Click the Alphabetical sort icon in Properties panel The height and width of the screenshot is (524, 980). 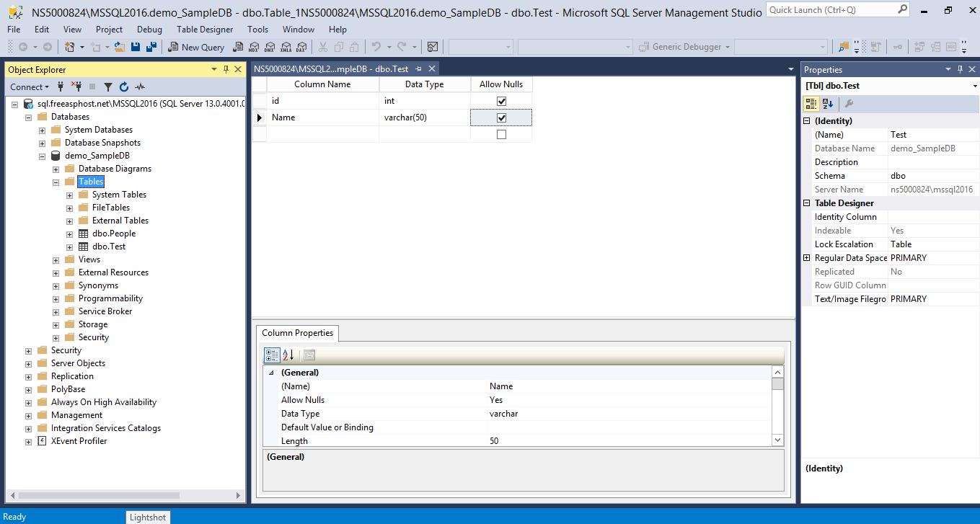point(828,103)
